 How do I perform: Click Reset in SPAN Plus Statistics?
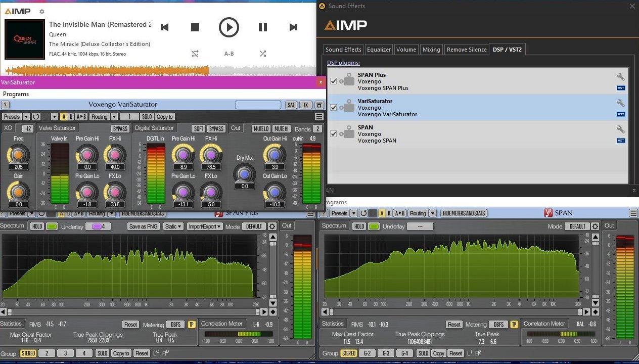pyautogui.click(x=131, y=325)
